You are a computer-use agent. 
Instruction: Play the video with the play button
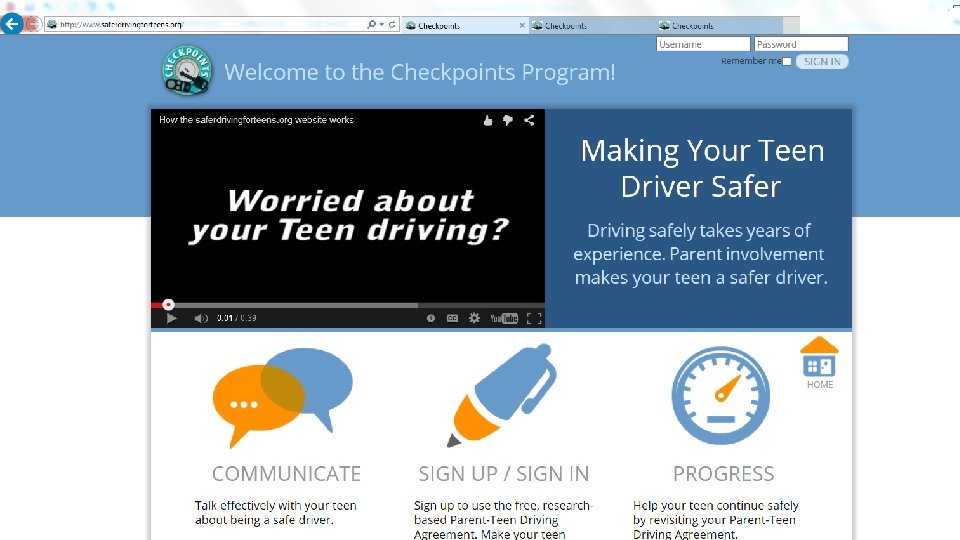[171, 318]
